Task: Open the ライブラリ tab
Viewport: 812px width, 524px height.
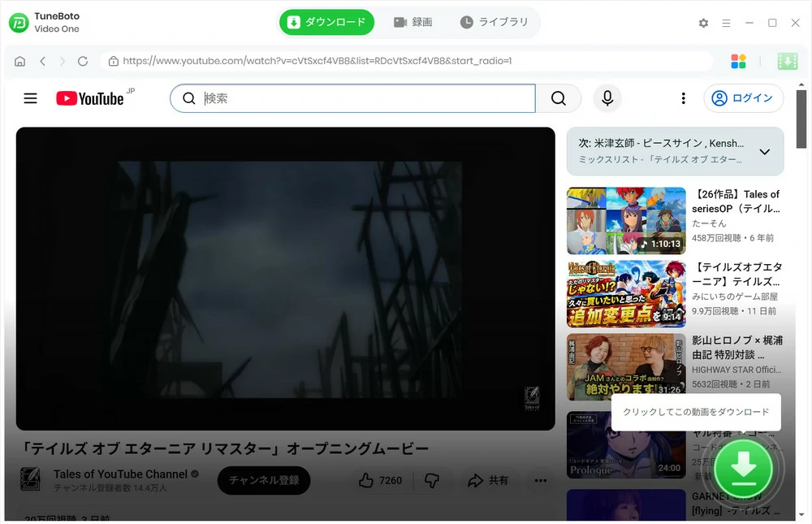Action: click(x=495, y=22)
